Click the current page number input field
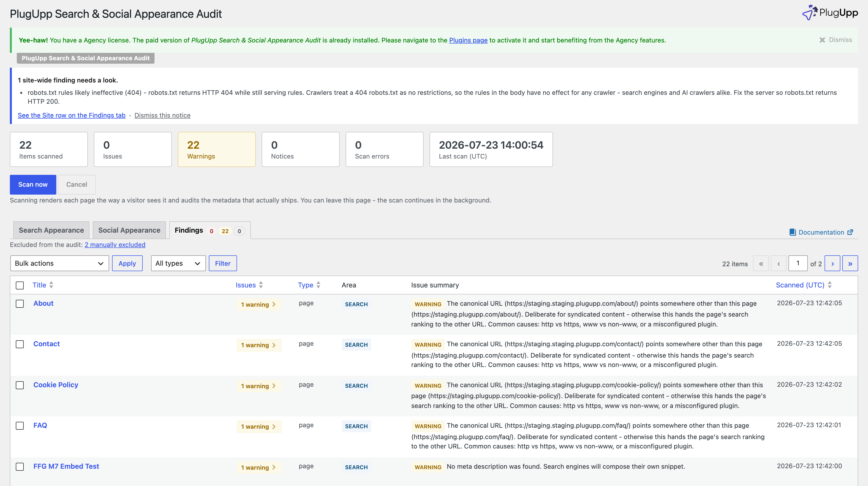 [798, 263]
